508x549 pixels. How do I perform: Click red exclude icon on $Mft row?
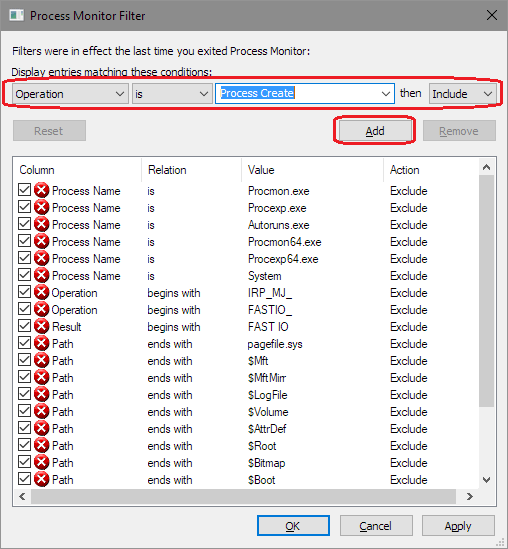41,361
